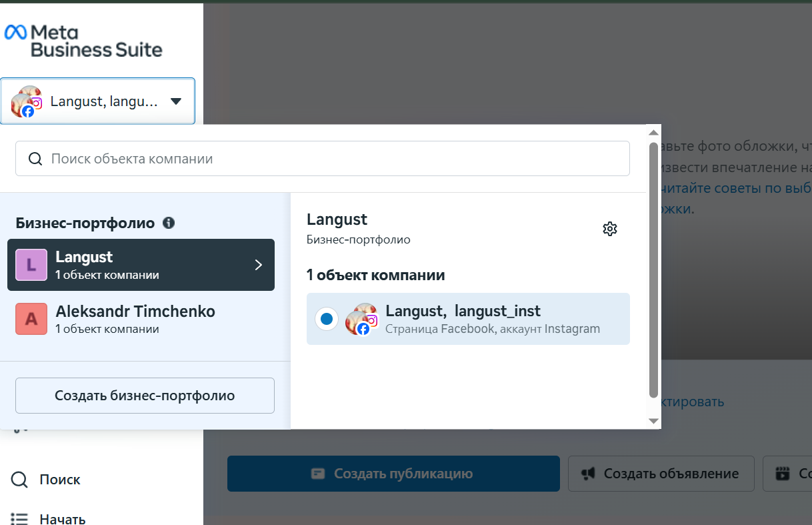Click the Создать публикацию button
The height and width of the screenshot is (525, 812).
tap(393, 474)
